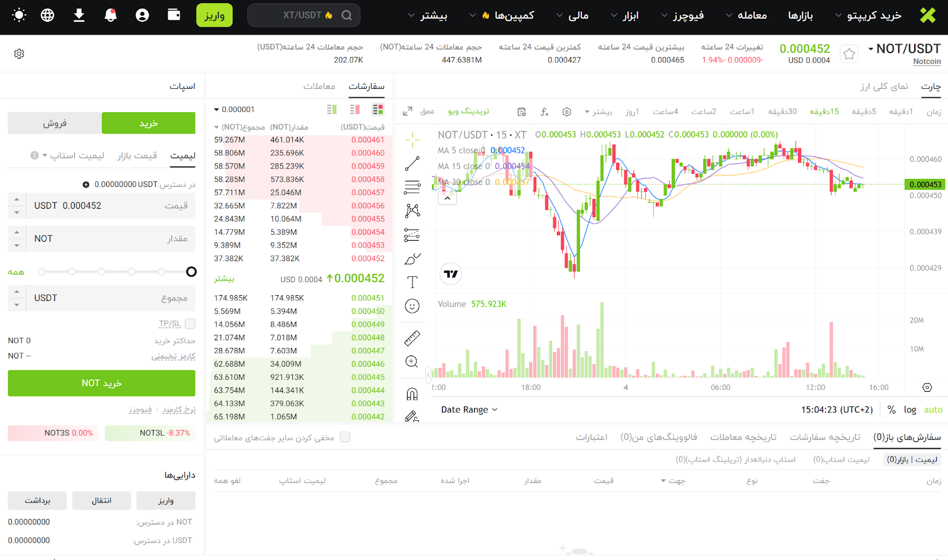The height and width of the screenshot is (560, 948).
Task: Select the فروش sell tab
Action: (55, 123)
